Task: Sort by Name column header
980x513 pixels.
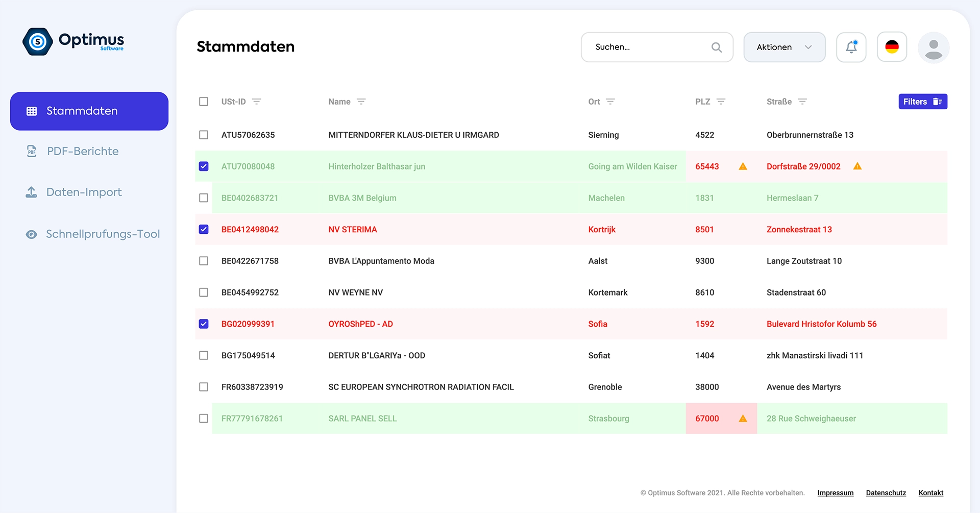Action: [x=339, y=102]
